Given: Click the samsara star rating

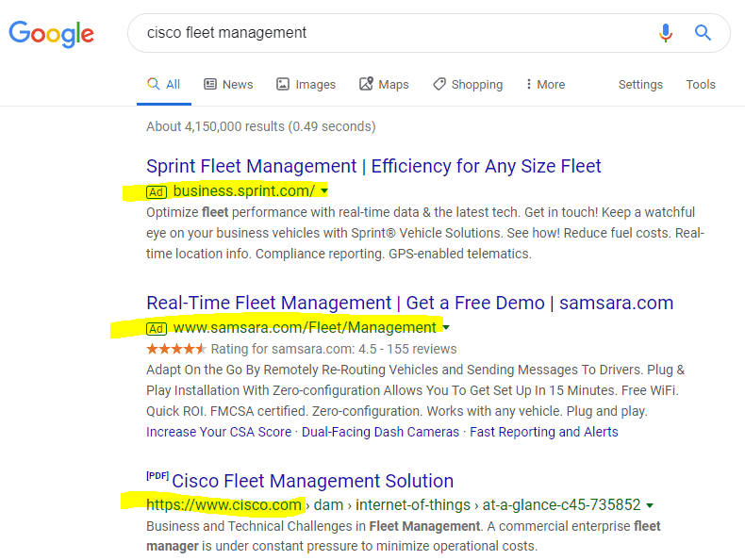Looking at the screenshot, I should 175,349.
